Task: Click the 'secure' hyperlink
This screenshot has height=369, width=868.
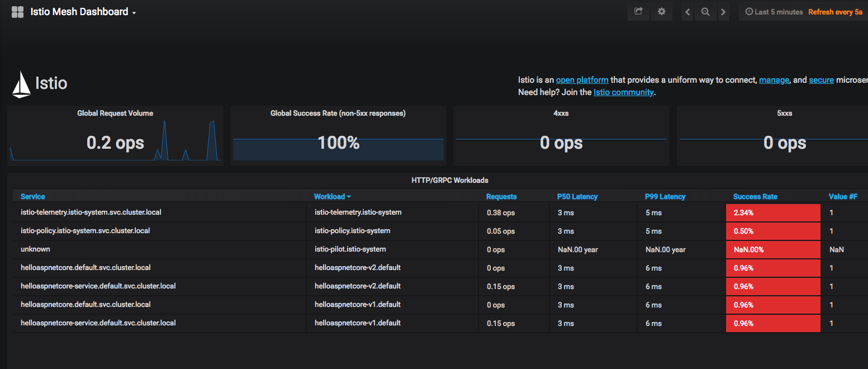Action: coord(821,80)
